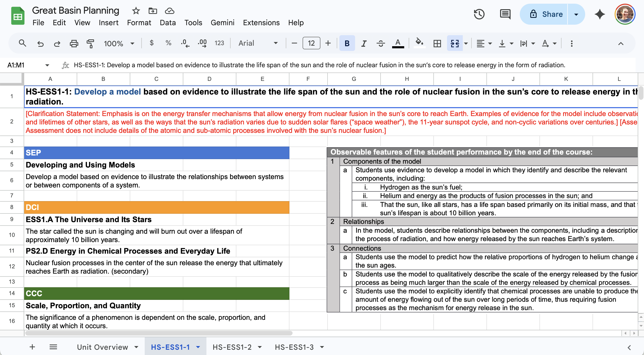The height and width of the screenshot is (355, 644).
Task: Format as currency
Action: click(x=152, y=43)
